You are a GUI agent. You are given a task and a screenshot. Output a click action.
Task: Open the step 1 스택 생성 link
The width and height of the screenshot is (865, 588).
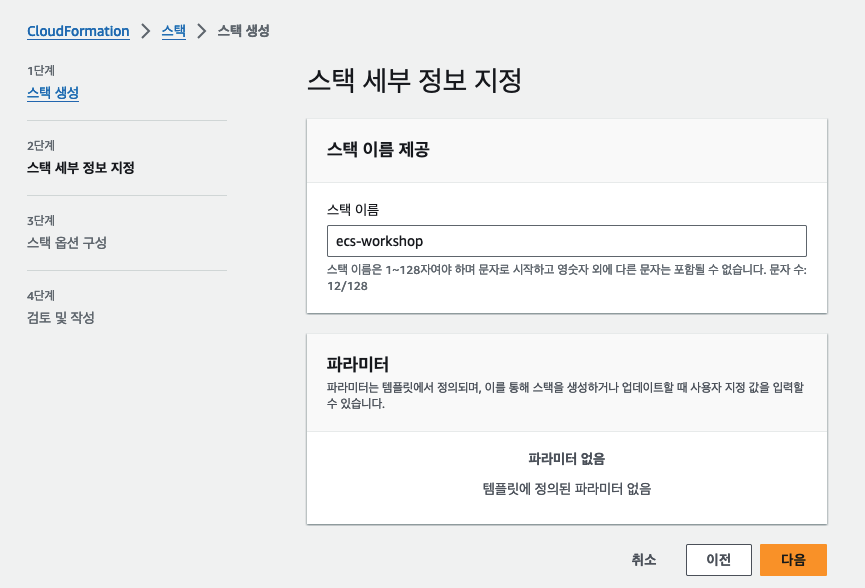[53, 93]
